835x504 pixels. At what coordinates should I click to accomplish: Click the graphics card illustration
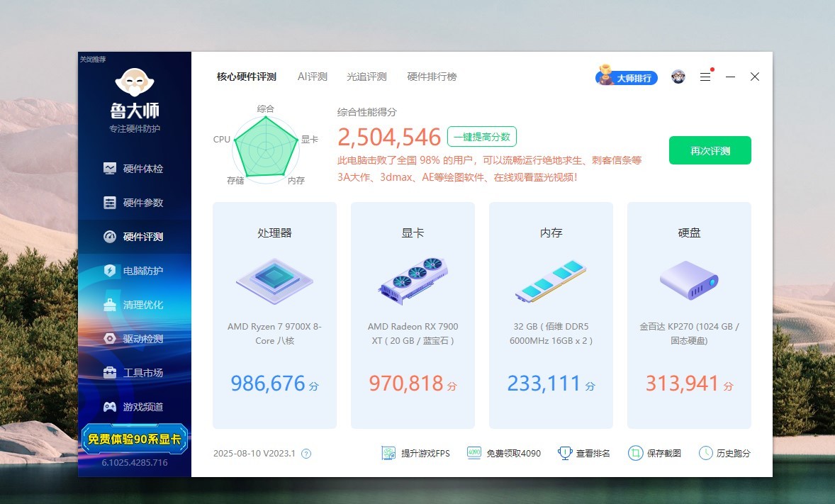pyautogui.click(x=413, y=281)
